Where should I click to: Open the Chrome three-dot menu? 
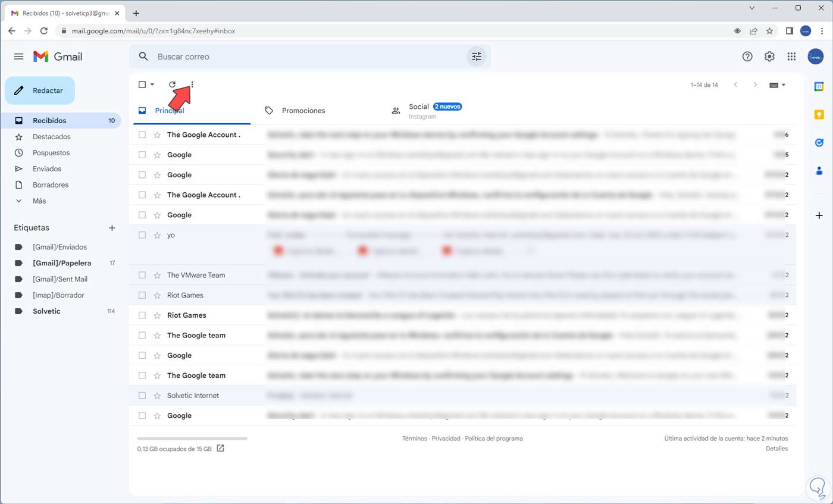822,31
